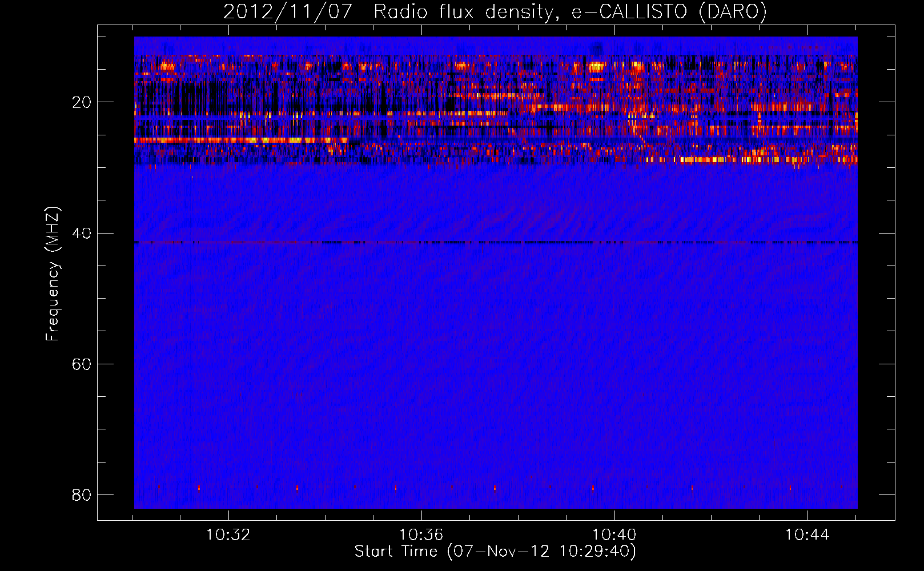The width and height of the screenshot is (924, 571).
Task: Click the 'Frequency (MHZ)' axis label
Action: click(x=53, y=274)
